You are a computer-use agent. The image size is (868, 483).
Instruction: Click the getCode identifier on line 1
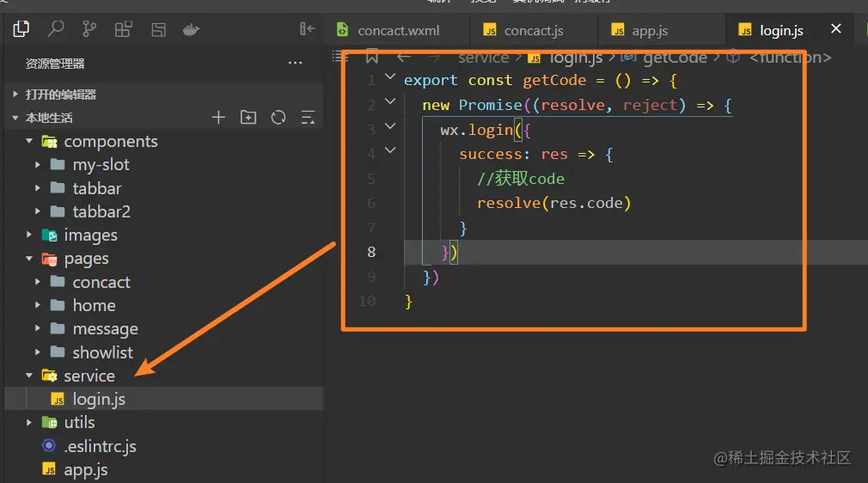(x=554, y=80)
